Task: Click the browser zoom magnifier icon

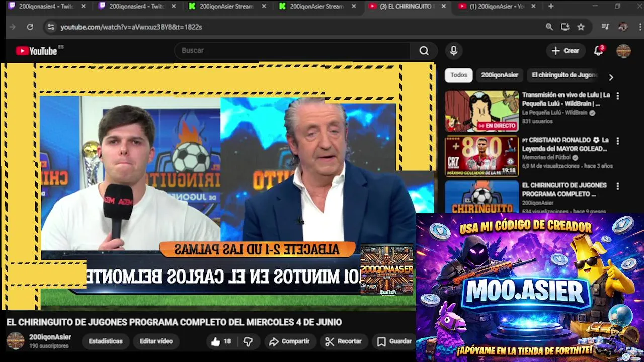Action: pyautogui.click(x=549, y=27)
